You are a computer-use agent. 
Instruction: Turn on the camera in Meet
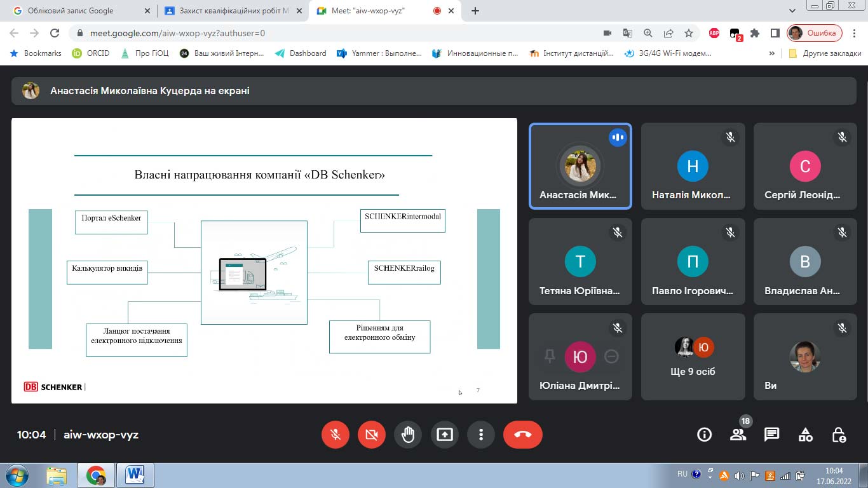(372, 435)
